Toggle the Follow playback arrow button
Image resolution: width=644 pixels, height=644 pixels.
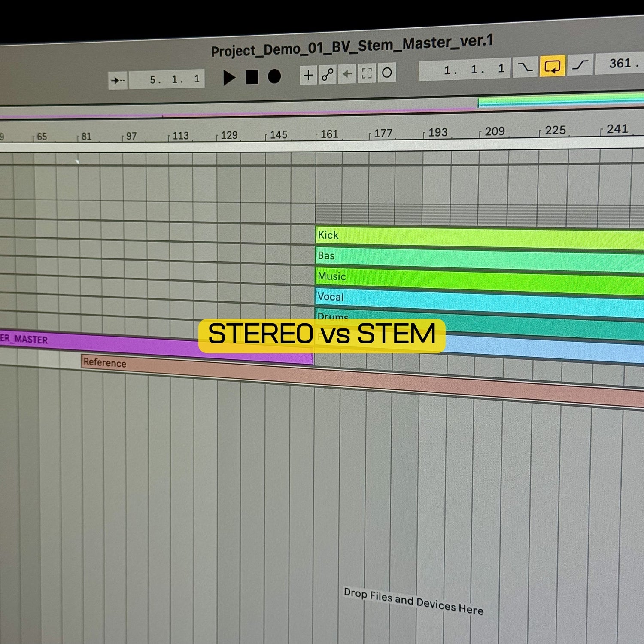pyautogui.click(x=118, y=80)
